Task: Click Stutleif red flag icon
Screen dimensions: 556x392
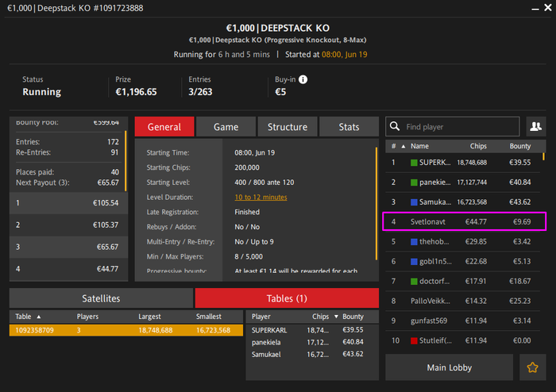Action: tap(414, 340)
